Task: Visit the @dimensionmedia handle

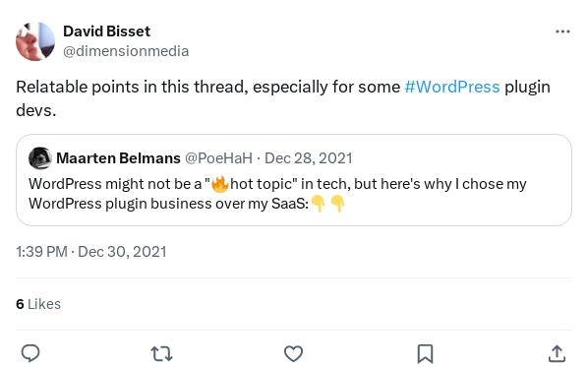Action: pos(126,51)
